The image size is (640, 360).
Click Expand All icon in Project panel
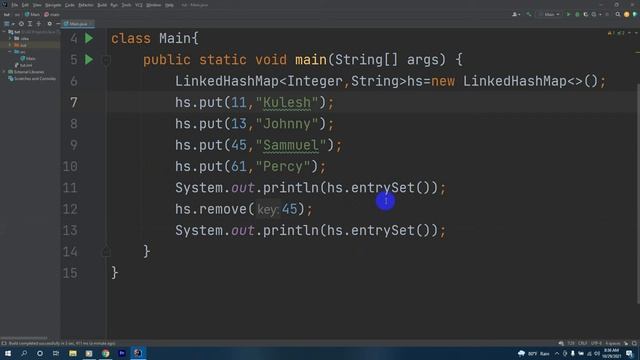point(30,24)
